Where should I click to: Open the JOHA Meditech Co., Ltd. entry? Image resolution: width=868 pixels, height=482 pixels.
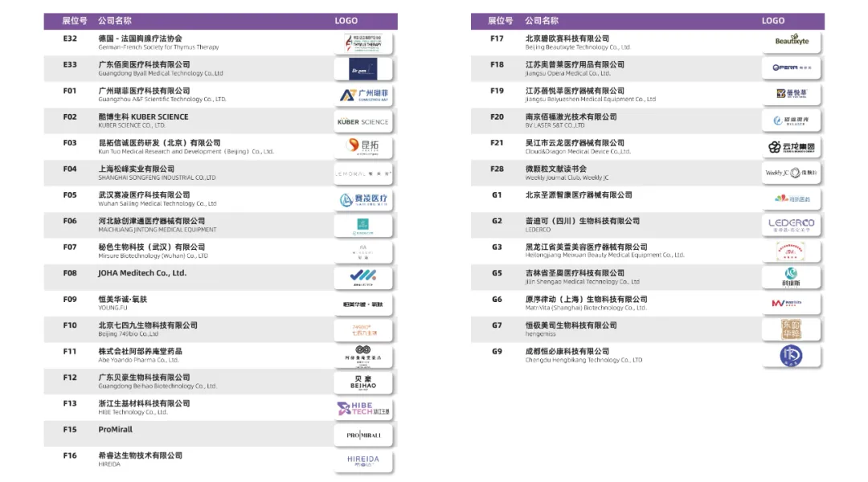pos(142,273)
